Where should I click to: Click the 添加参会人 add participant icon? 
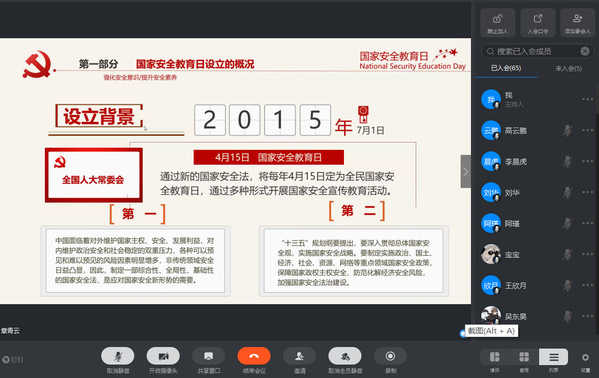click(578, 22)
